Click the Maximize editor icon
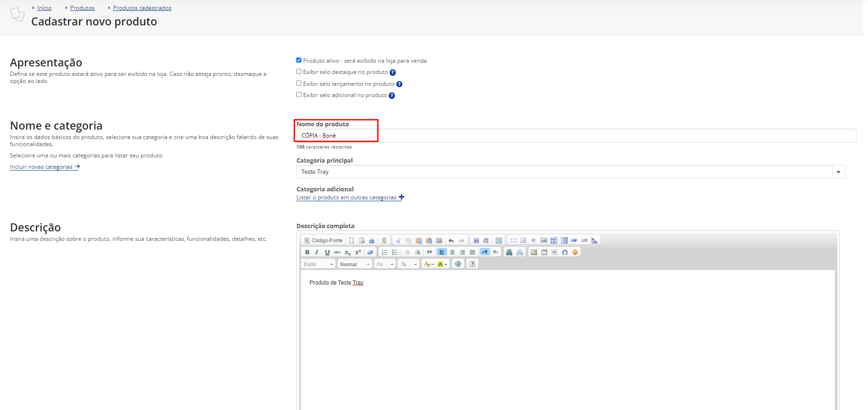The height and width of the screenshot is (410, 868). (458, 264)
